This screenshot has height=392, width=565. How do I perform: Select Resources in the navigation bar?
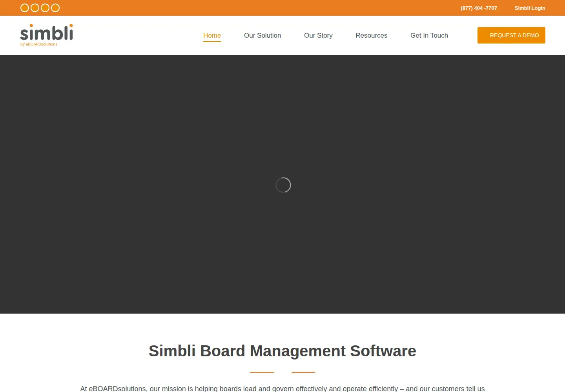[x=371, y=35]
